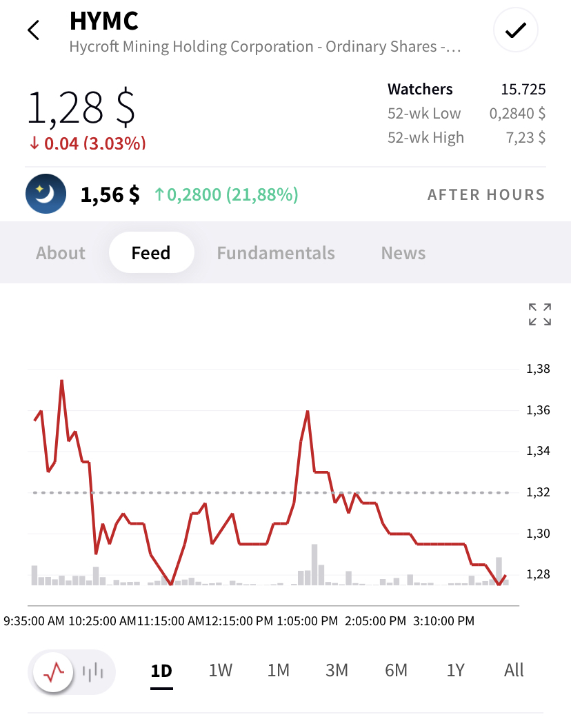Tap the tallest gray volume bar

coord(314,565)
